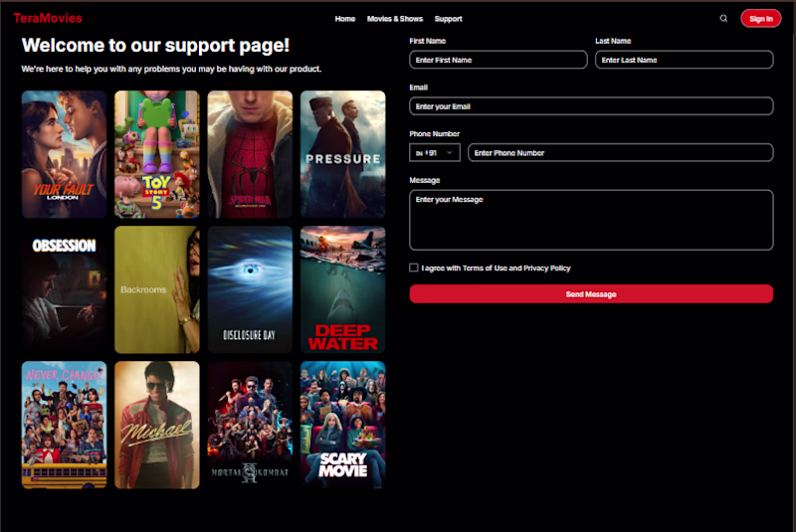Select the Spider-Man movie poster

250,154
